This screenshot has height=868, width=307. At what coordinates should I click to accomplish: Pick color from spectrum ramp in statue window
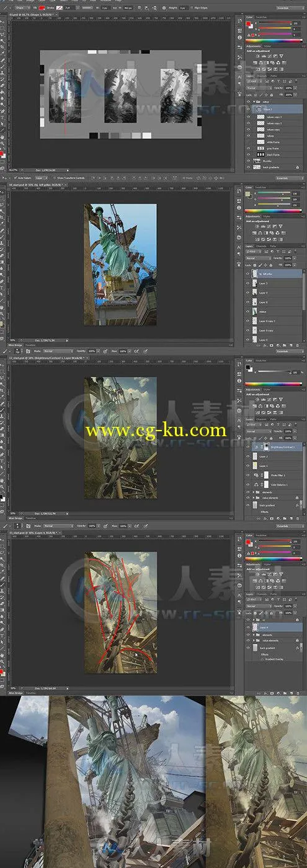[274, 211]
